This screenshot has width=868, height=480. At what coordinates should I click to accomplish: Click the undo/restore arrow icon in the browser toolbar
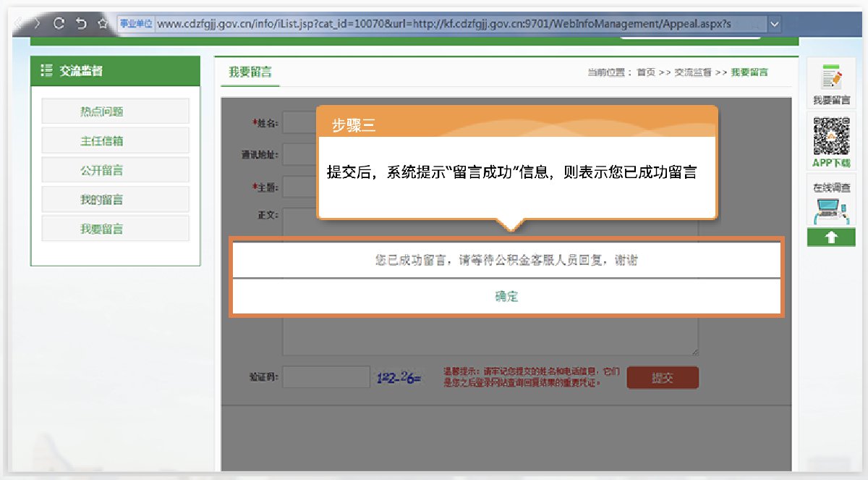click(x=82, y=24)
